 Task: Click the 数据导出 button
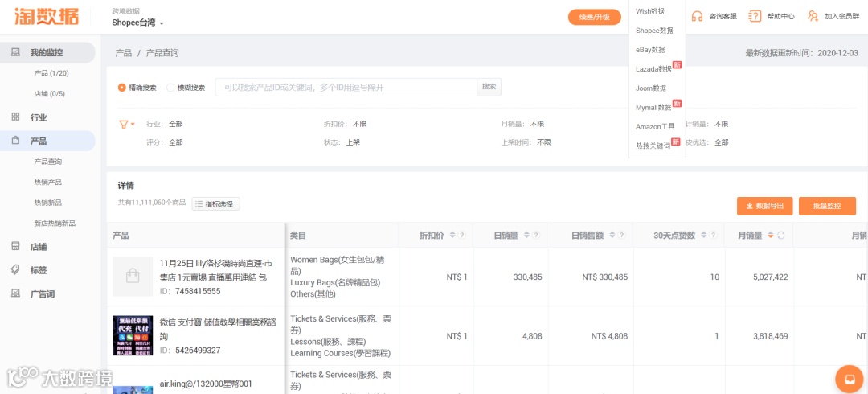click(x=764, y=206)
